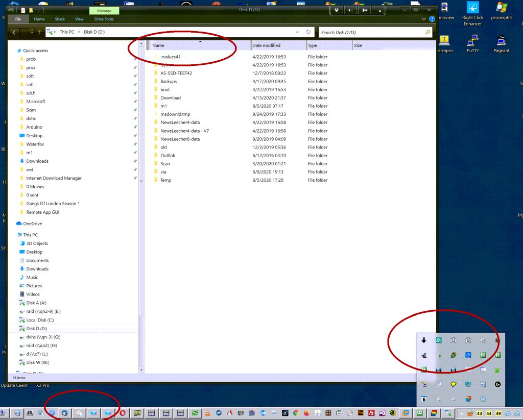Viewport: 523px width, 420px height.
Task: Open the View ribbon tab
Action: tap(79, 19)
